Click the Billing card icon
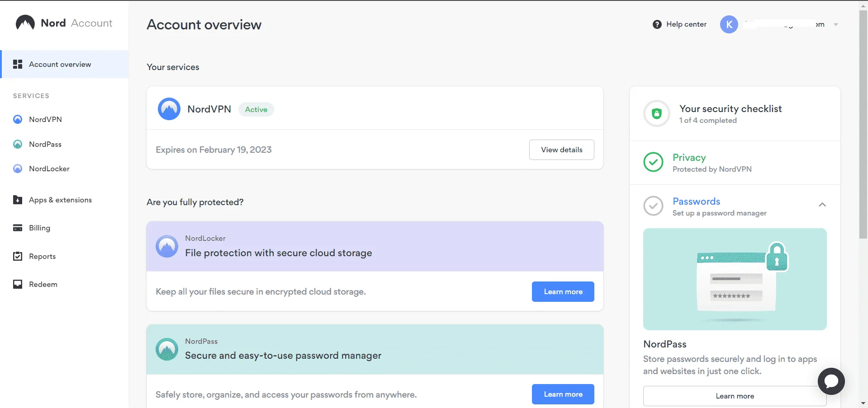 [18, 228]
